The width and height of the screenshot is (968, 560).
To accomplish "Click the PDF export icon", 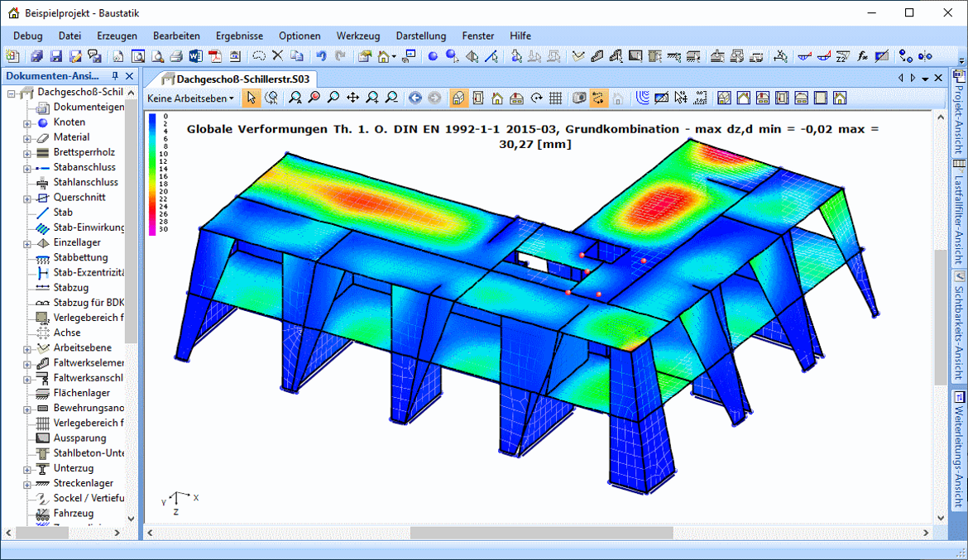I will 215,56.
